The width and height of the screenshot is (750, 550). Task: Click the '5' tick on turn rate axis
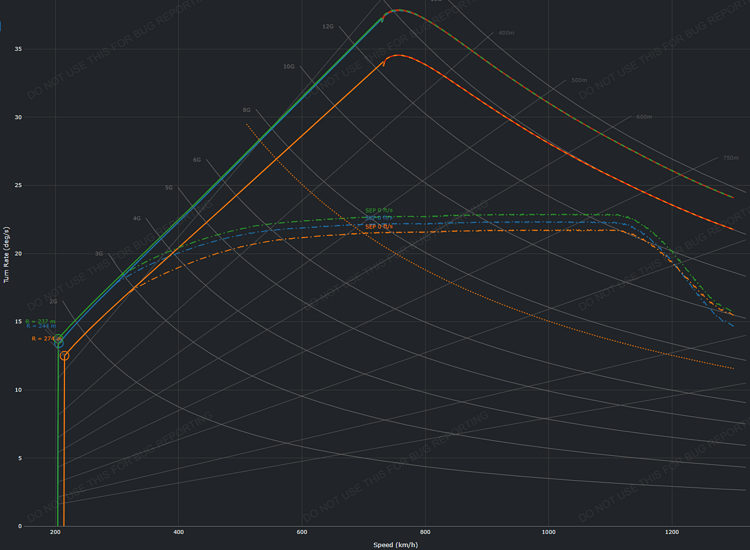[x=20, y=458]
